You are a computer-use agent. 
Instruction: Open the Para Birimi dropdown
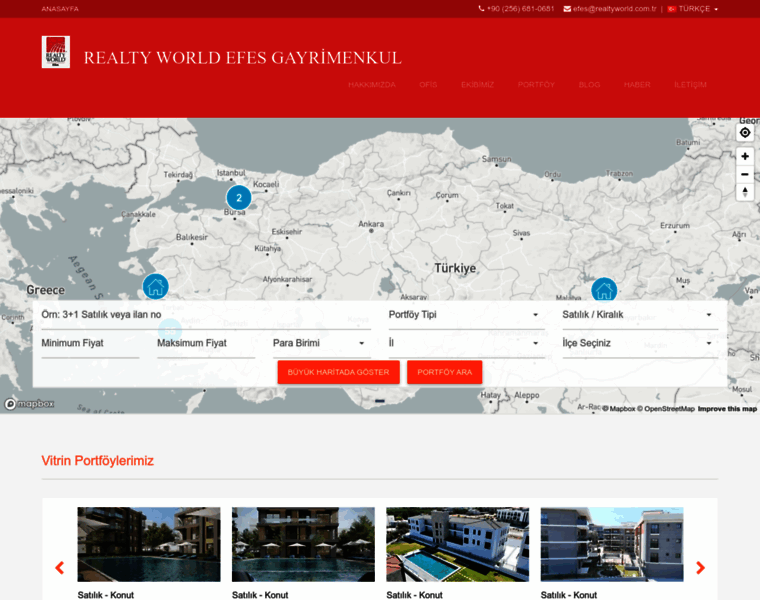click(322, 344)
